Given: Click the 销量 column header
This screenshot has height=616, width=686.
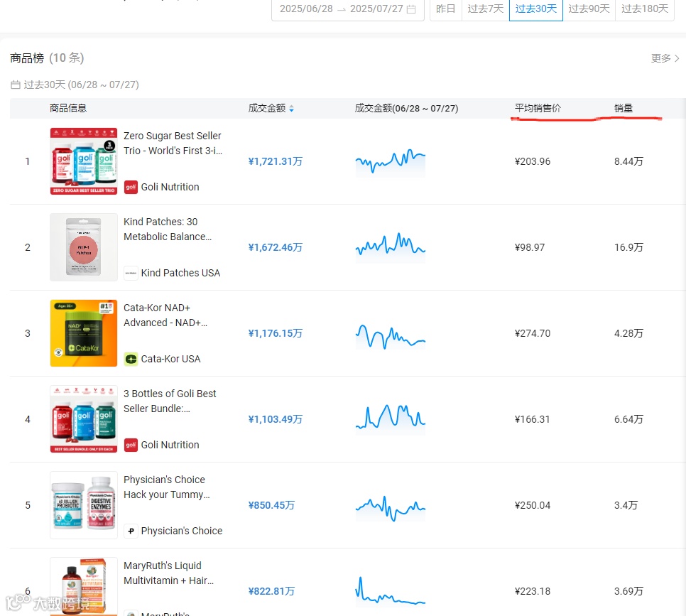Looking at the screenshot, I should pos(624,108).
